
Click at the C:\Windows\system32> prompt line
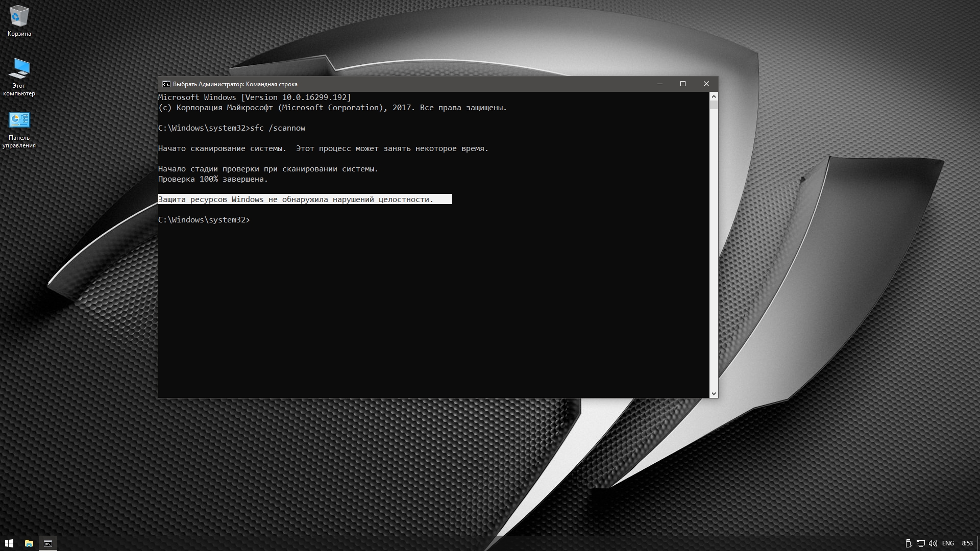point(204,220)
